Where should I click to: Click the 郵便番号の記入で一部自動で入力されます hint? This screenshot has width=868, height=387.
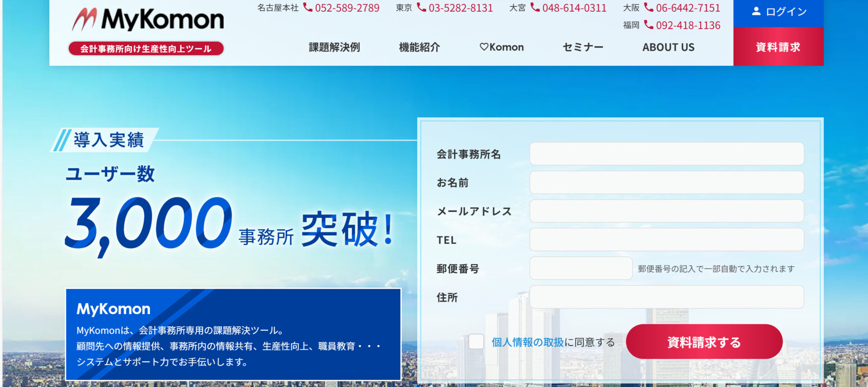716,269
